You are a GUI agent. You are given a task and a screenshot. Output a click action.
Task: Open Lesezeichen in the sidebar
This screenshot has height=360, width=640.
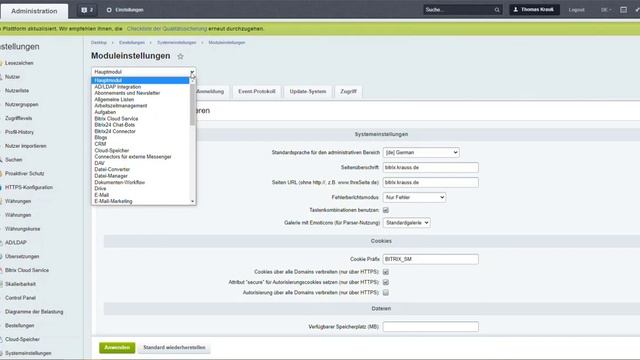point(19,63)
